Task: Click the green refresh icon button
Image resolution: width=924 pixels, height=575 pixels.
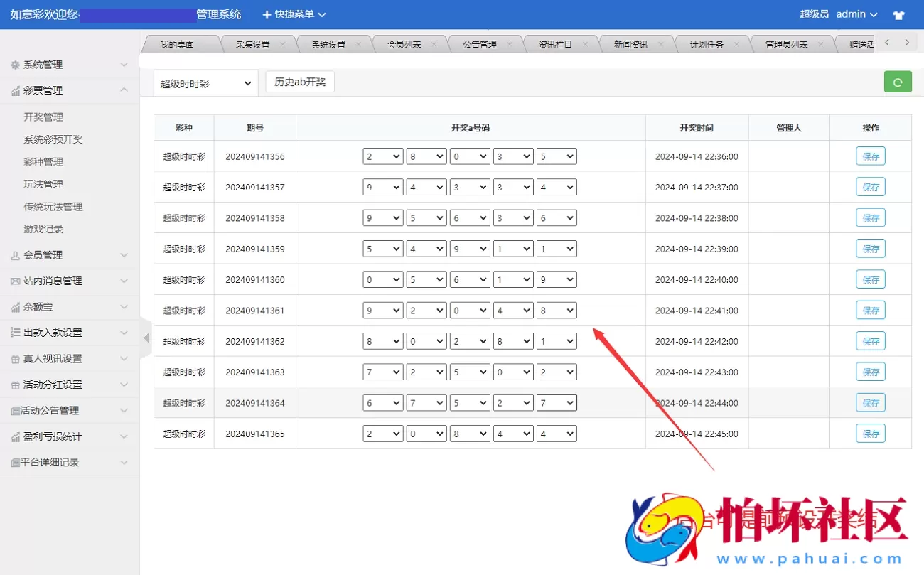Action: [x=898, y=82]
